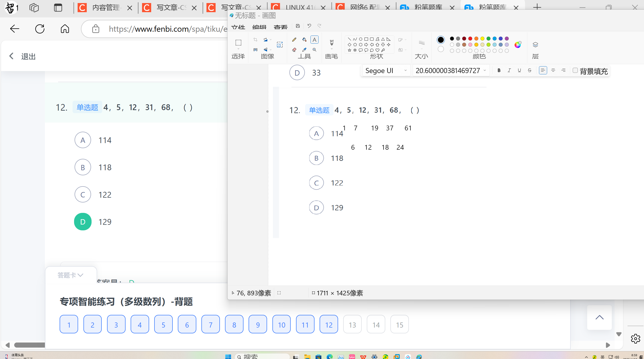Screen dimensions: 644x359
Task: Go to question 13 button
Action: 352,324
